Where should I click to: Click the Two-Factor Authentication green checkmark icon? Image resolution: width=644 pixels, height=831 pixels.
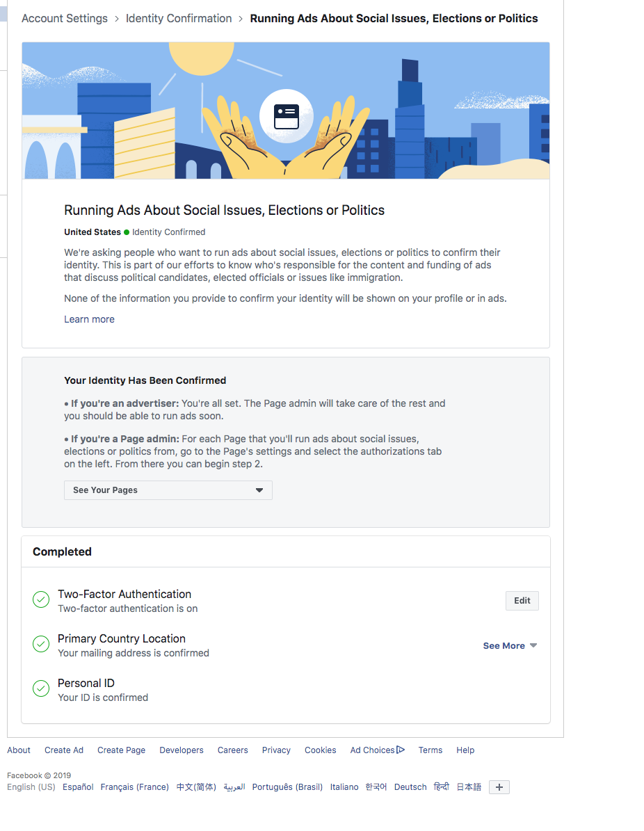[41, 599]
